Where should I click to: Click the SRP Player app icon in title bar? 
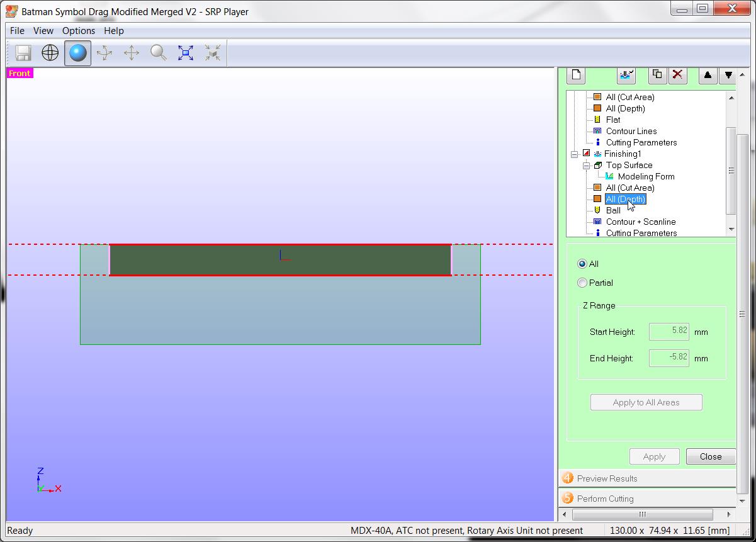coord(11,11)
